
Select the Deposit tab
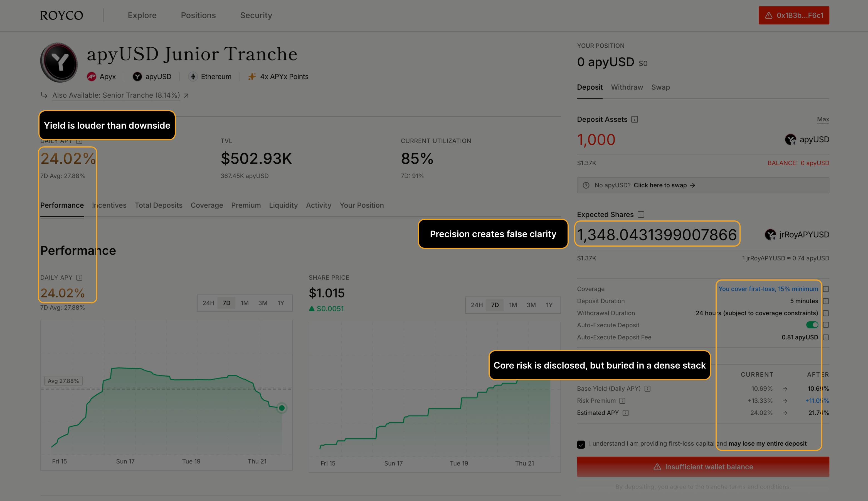click(590, 87)
